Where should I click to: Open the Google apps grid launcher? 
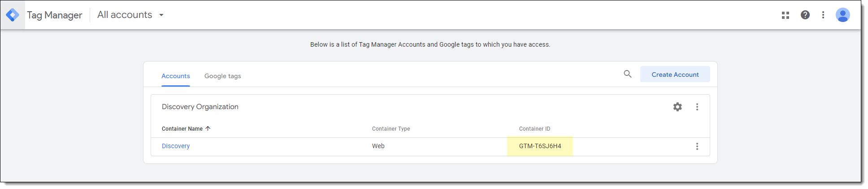point(786,15)
